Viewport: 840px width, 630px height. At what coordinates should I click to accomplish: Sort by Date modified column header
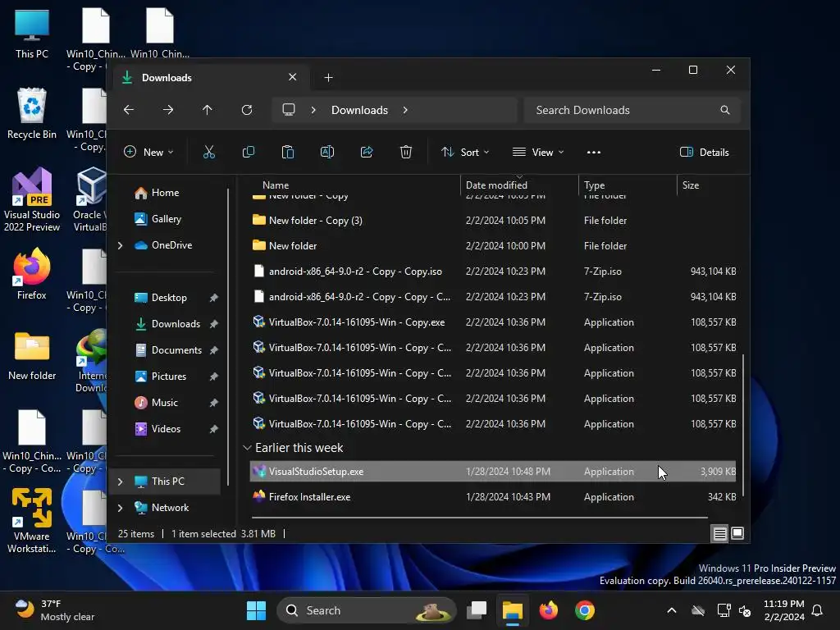pyautogui.click(x=519, y=185)
